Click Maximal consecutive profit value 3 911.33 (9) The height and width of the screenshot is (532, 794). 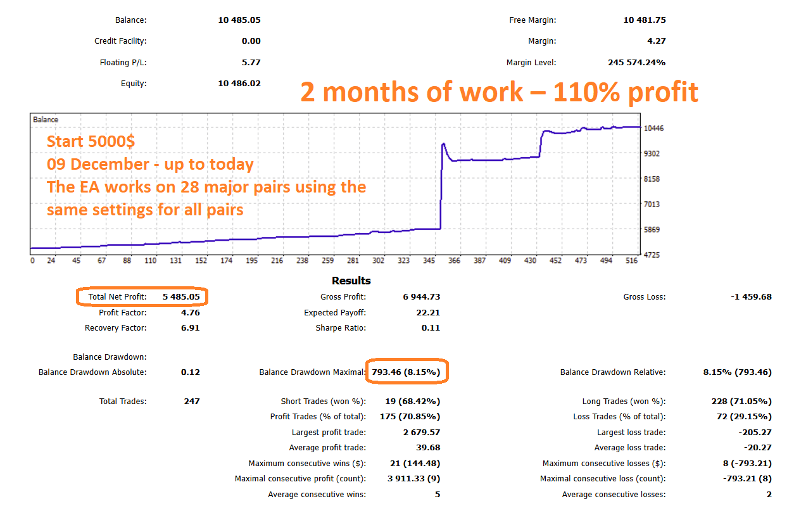click(x=413, y=479)
